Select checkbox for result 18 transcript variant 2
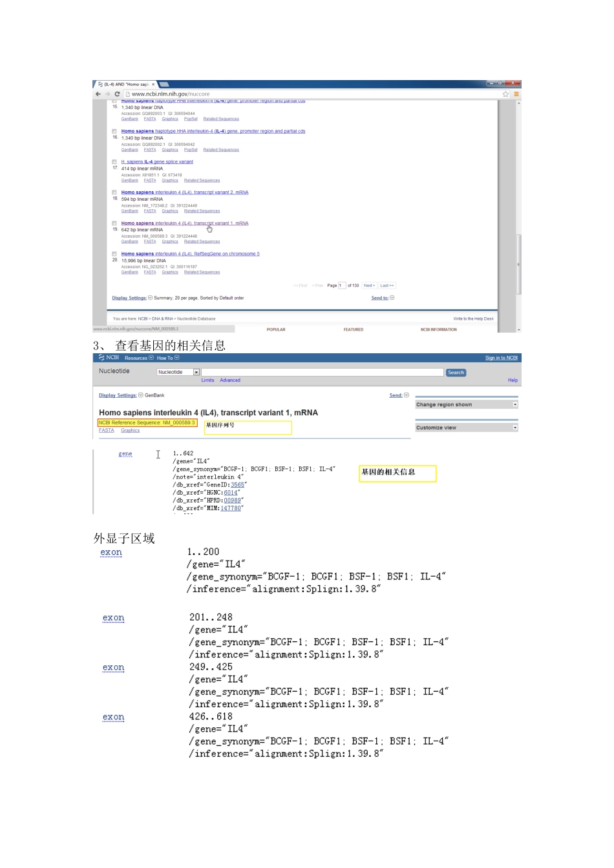The image size is (614, 868). (x=114, y=192)
